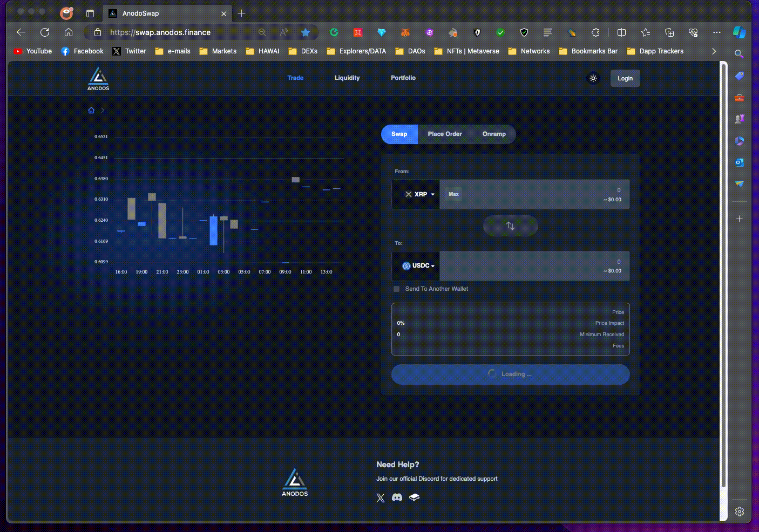
Task: Click the favorite star in address bar
Action: click(306, 32)
